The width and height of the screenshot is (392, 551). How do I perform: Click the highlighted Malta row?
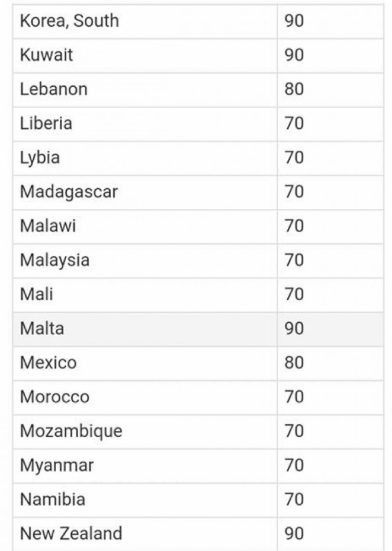coord(198,329)
